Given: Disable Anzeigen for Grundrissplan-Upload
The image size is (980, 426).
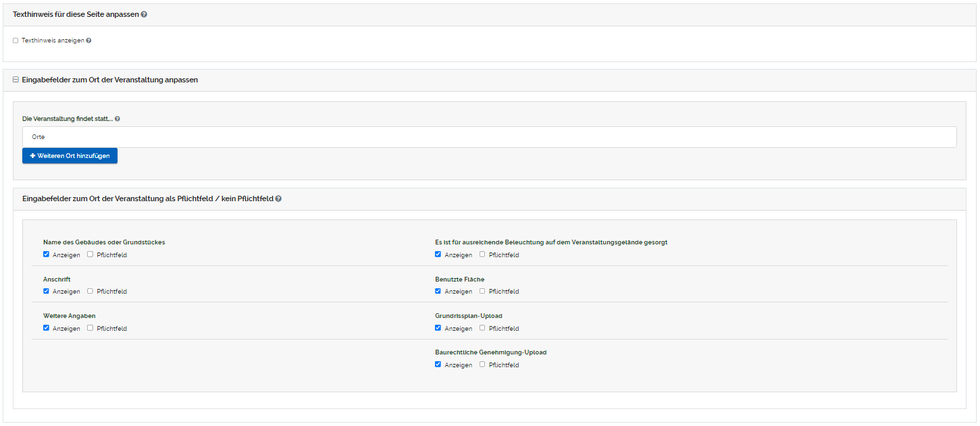Looking at the screenshot, I should 438,328.
